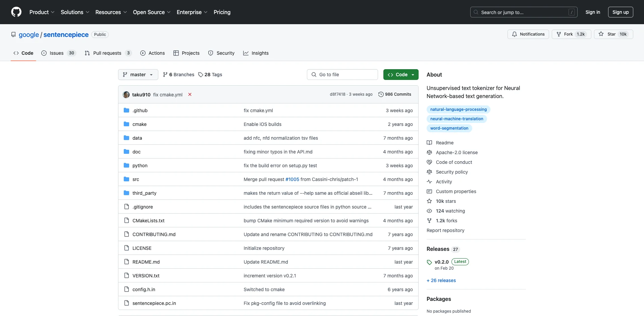Screen dimensions: 644x316
Task: Click the README.md file icon
Action: point(126,262)
